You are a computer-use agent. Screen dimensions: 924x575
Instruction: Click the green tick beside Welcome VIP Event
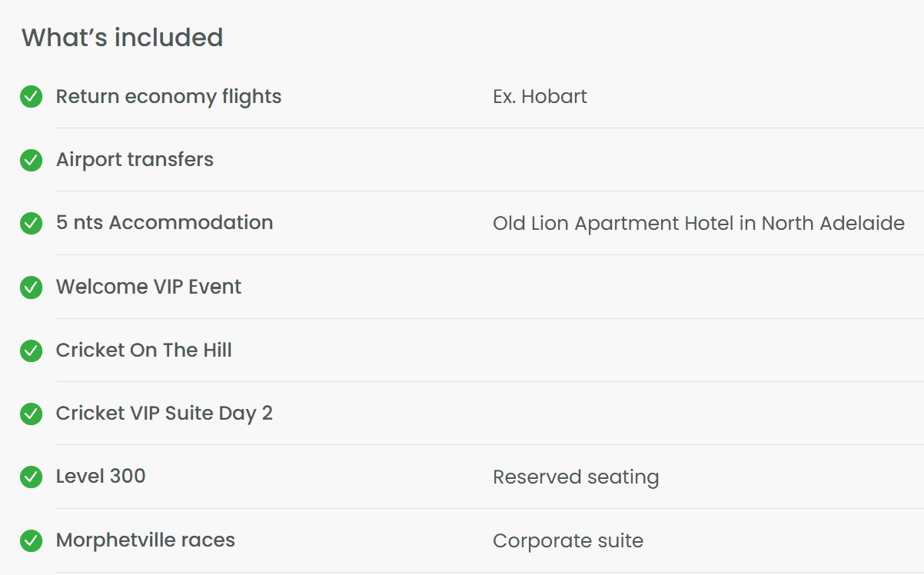tap(31, 287)
